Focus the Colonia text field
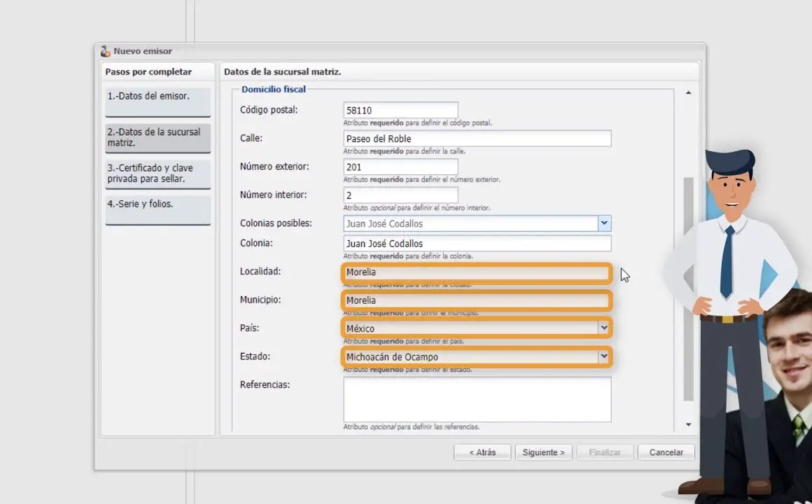812x504 pixels. (477, 244)
